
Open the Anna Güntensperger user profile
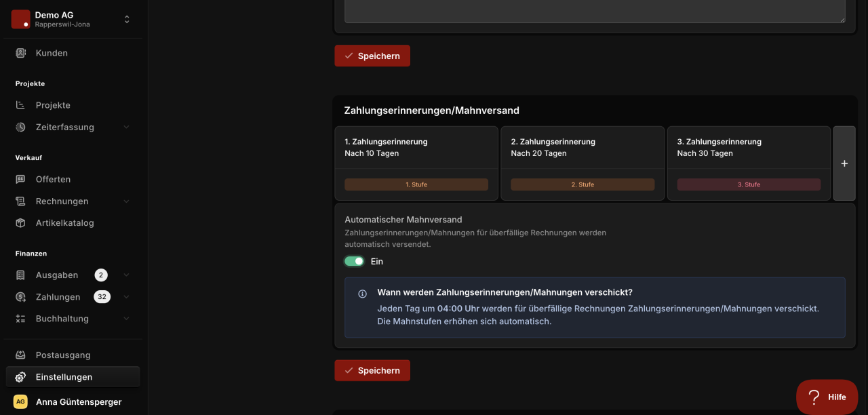pyautogui.click(x=72, y=401)
